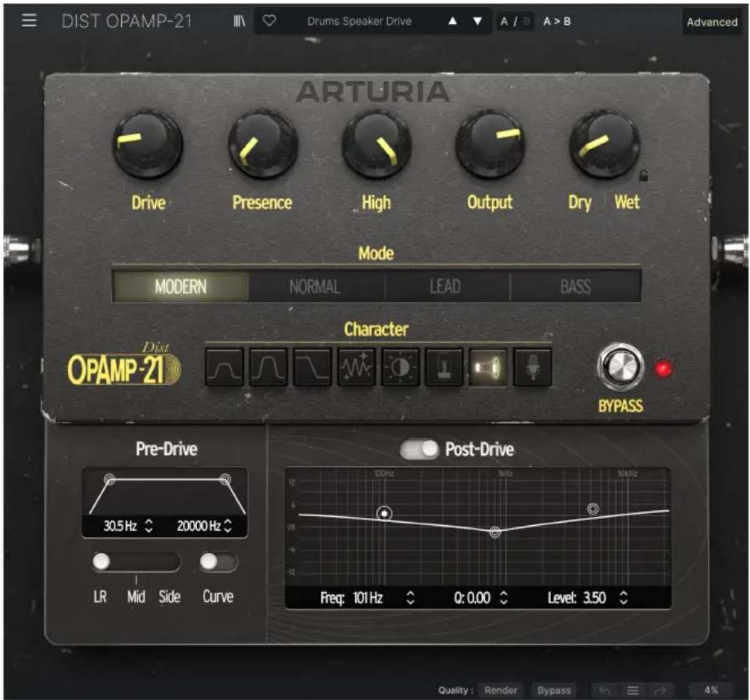Switch to A/B compare slot

click(516, 21)
